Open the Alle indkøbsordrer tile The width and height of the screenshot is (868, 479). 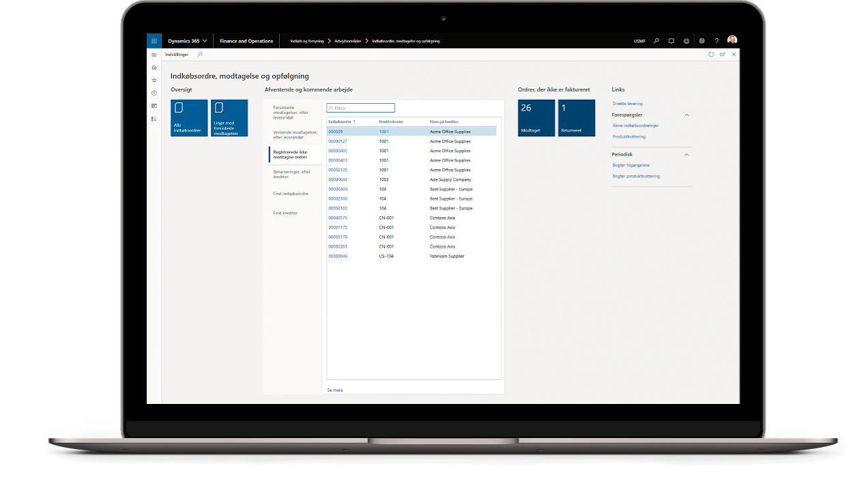[x=189, y=118]
